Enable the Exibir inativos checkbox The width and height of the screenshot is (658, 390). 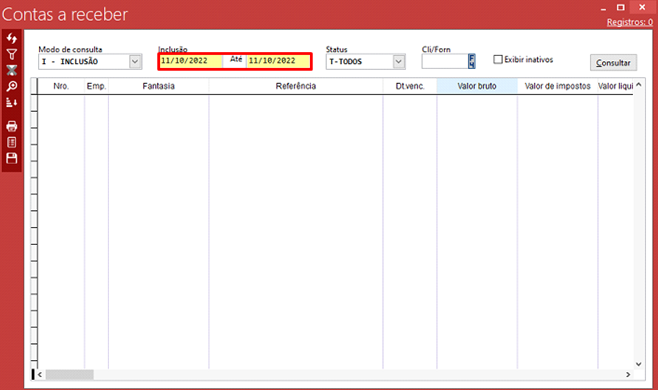pyautogui.click(x=498, y=60)
